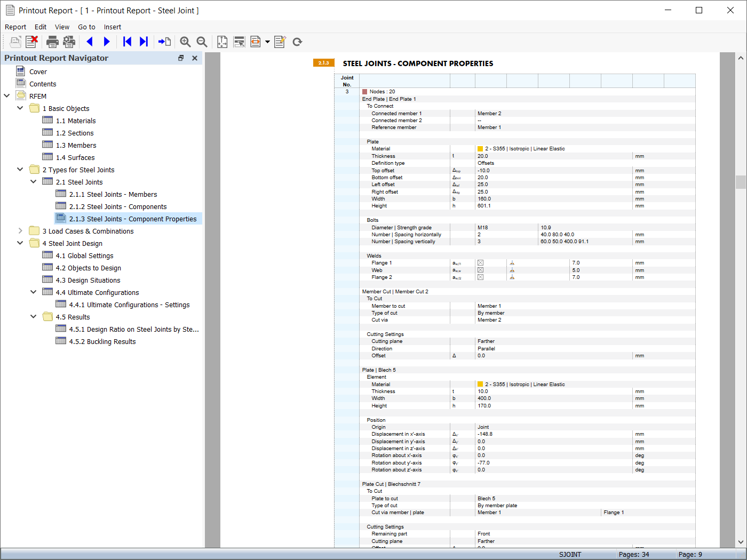Collapse the 2.1 Steel Joints tree branch
The height and width of the screenshot is (560, 747).
point(33,181)
